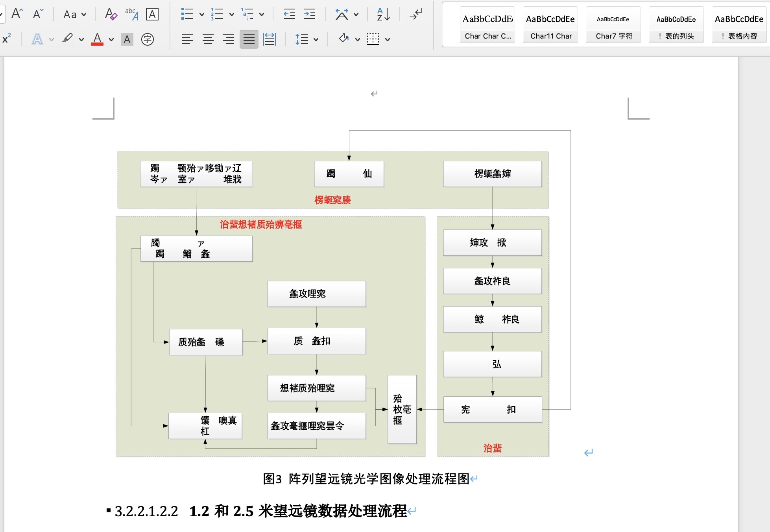Clear all formatting with eraser A icon
Image resolution: width=770 pixels, height=532 pixels.
pyautogui.click(x=111, y=14)
